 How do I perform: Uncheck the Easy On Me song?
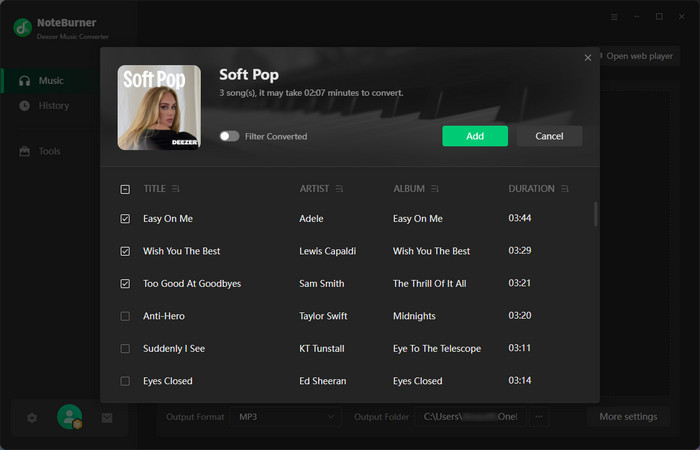(x=125, y=219)
